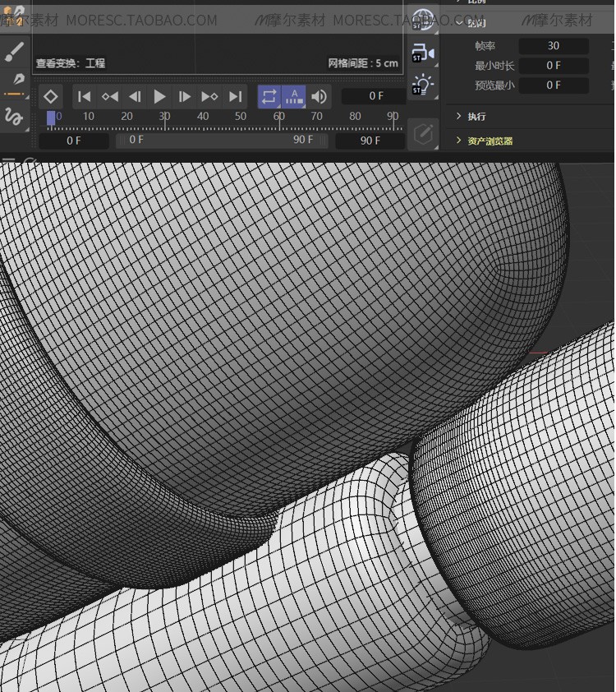The image size is (616, 692).
Task: Click frame 30 on the timeline ruler
Action: pyautogui.click(x=165, y=117)
